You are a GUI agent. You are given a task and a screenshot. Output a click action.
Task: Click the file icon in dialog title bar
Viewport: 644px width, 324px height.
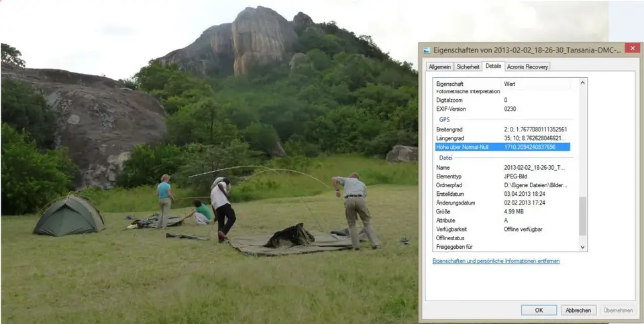tap(427, 50)
